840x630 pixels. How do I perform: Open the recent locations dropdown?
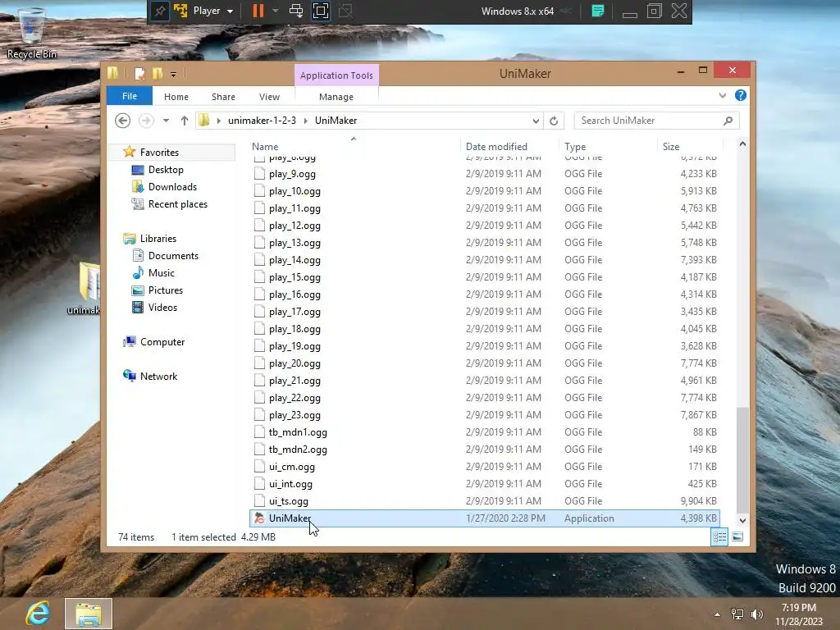tap(166, 121)
